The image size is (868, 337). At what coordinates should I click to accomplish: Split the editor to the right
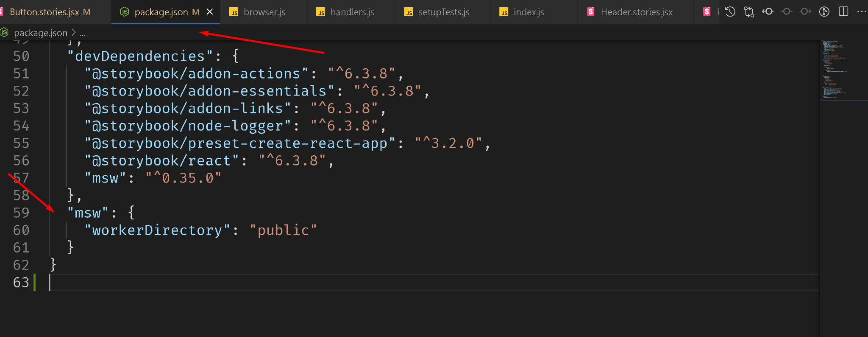click(x=843, y=12)
